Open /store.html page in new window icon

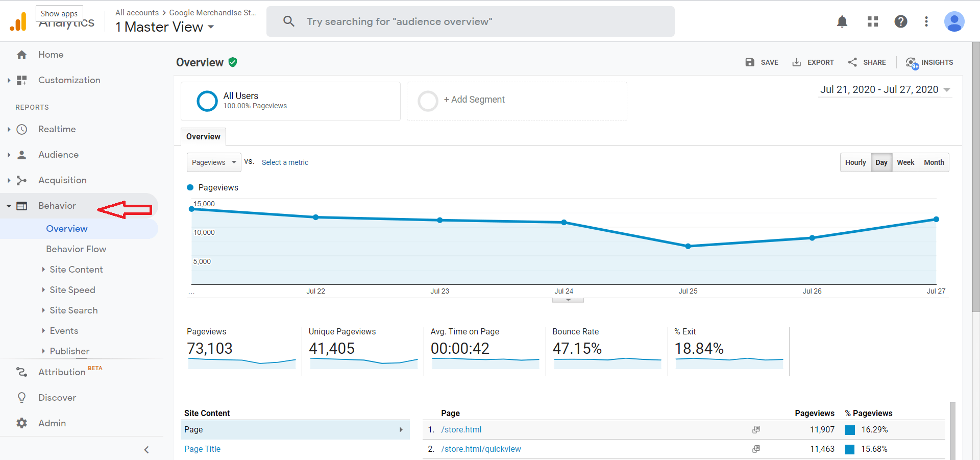(x=756, y=430)
